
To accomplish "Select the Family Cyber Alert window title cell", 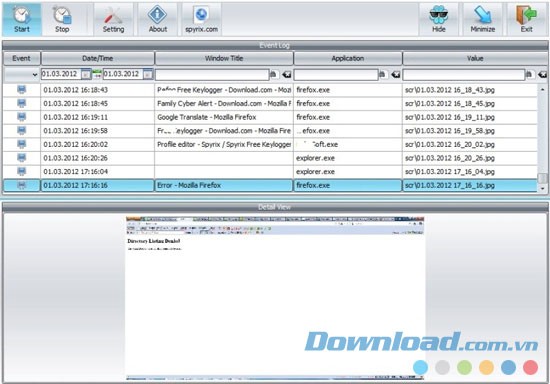I will [224, 104].
